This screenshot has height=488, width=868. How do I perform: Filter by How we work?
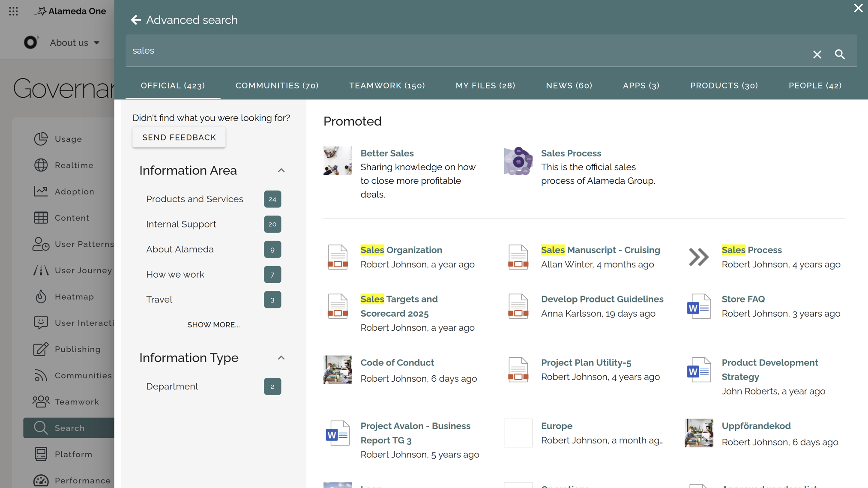pos(213,274)
